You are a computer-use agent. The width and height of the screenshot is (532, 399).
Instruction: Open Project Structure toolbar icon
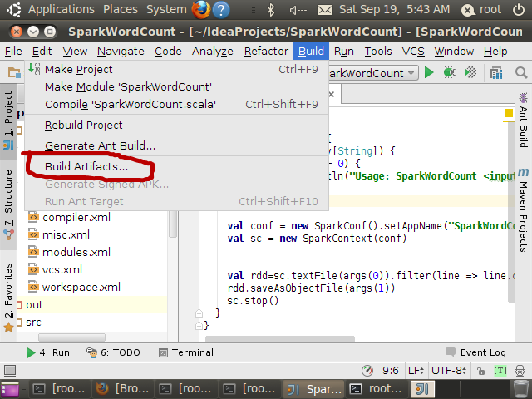point(496,73)
